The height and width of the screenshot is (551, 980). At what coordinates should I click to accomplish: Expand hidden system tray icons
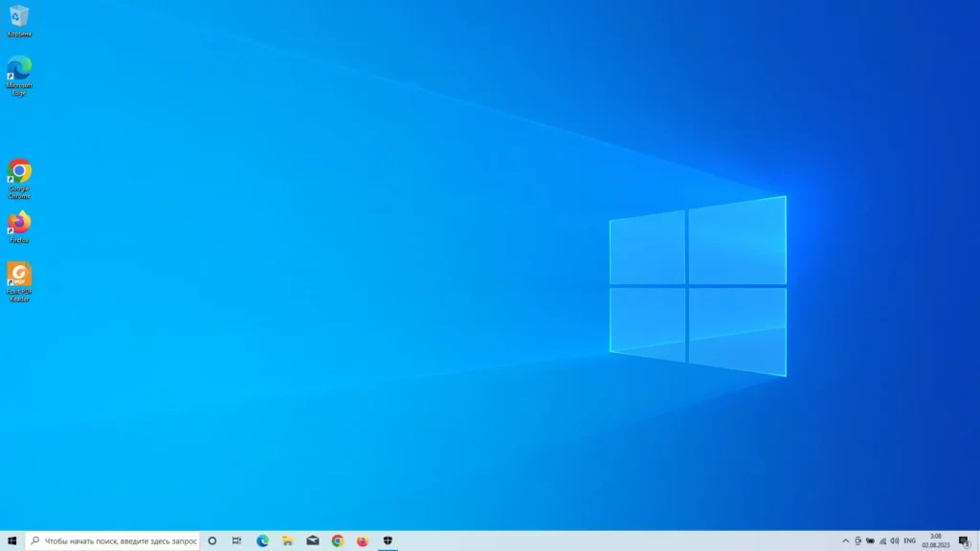point(845,540)
